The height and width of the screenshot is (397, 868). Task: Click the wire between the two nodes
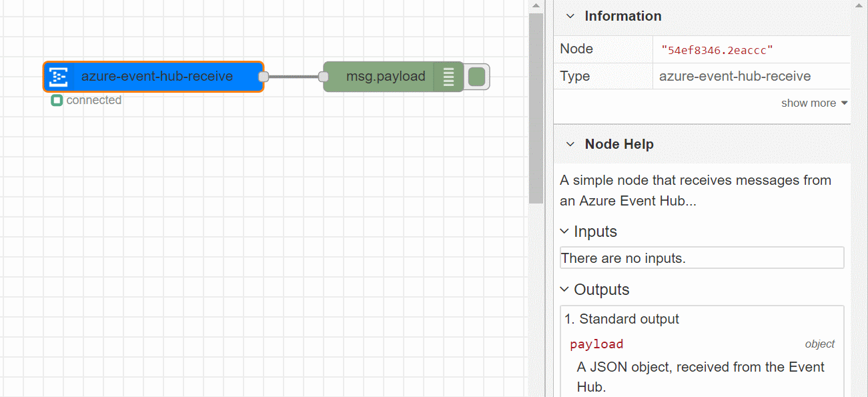pos(294,77)
